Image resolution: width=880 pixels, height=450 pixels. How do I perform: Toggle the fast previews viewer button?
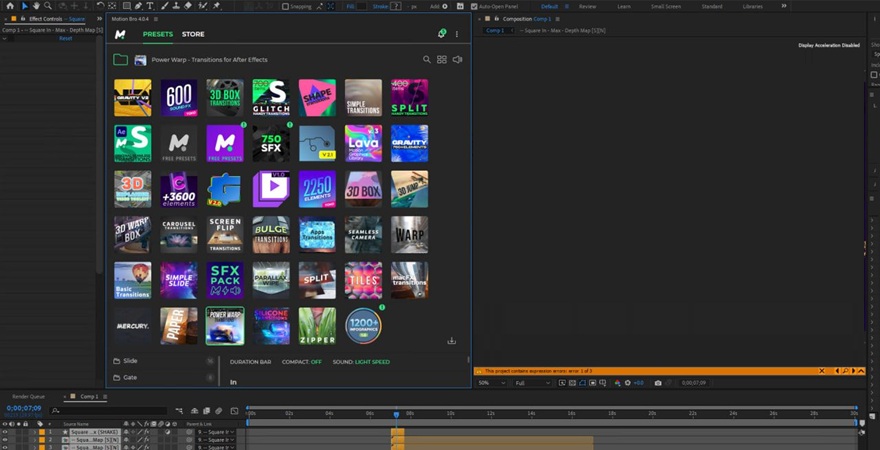pos(562,383)
